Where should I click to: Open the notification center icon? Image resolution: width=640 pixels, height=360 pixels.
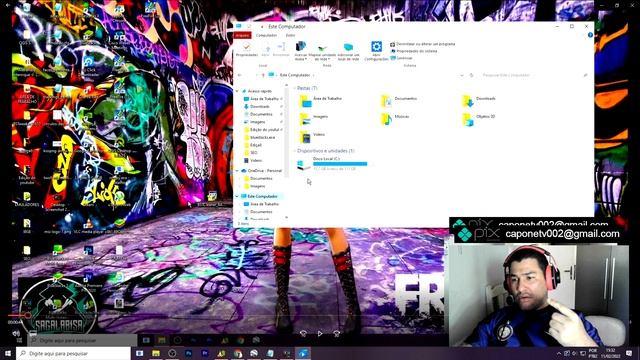pyautogui.click(x=629, y=353)
